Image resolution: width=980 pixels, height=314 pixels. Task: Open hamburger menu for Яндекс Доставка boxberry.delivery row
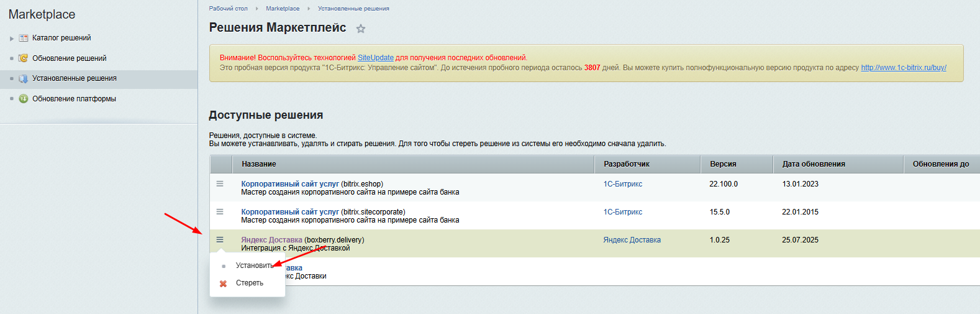click(220, 239)
